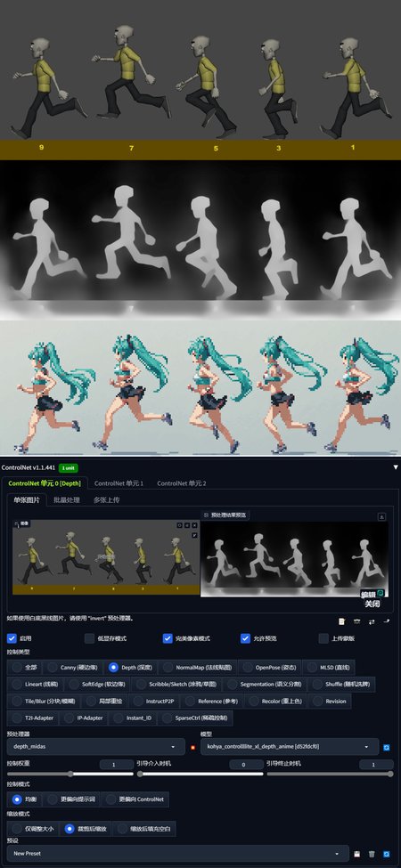Image resolution: width=401 pixels, height=868 pixels.
Task: Save the current preset
Action: click(x=357, y=854)
